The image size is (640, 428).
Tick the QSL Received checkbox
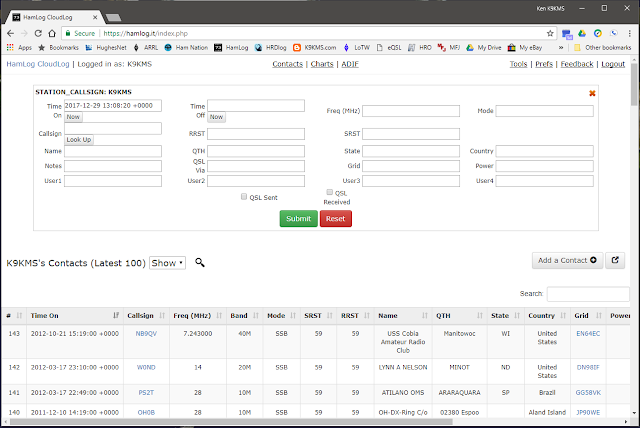[329, 192]
